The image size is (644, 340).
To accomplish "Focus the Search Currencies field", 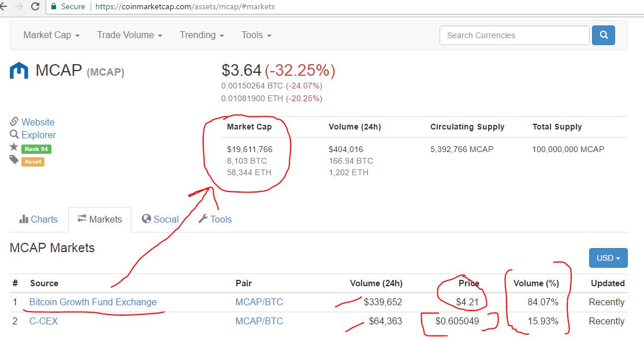I will point(514,35).
